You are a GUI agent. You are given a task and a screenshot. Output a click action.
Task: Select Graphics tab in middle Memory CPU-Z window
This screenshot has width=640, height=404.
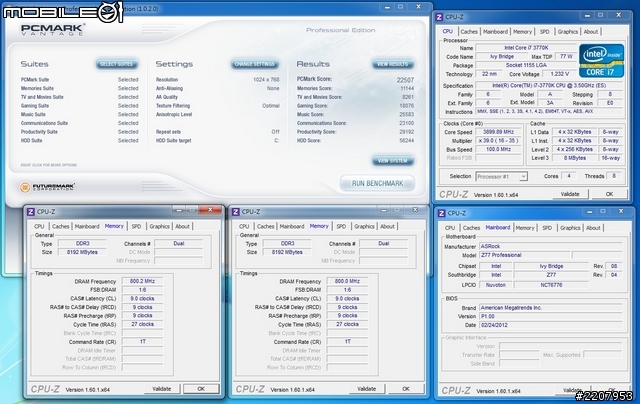coord(364,226)
